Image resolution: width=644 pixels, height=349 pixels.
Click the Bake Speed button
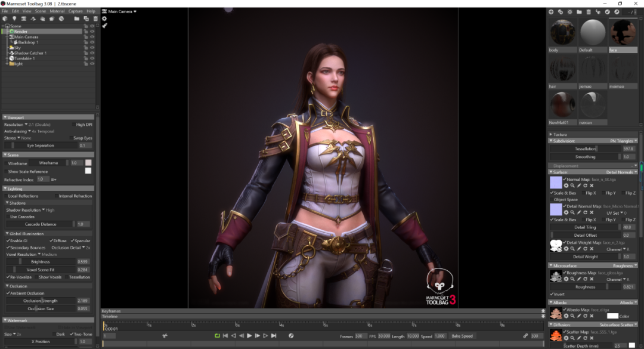pos(462,336)
